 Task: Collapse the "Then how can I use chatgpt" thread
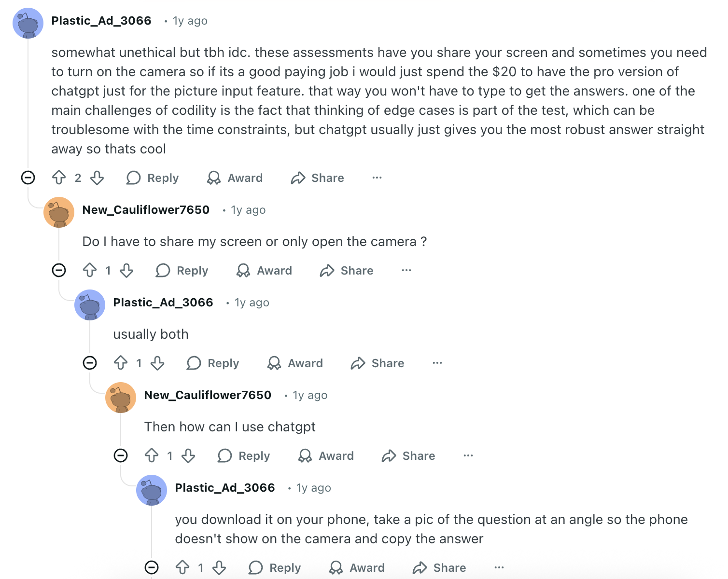click(x=121, y=455)
